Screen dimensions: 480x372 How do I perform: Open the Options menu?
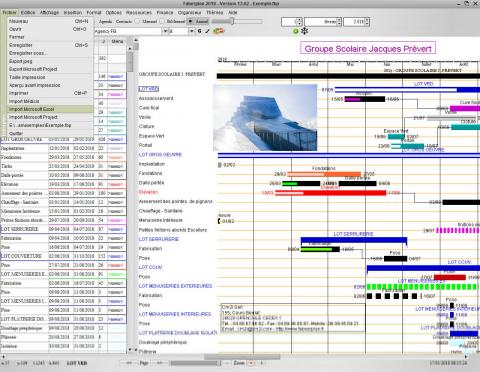coord(114,12)
